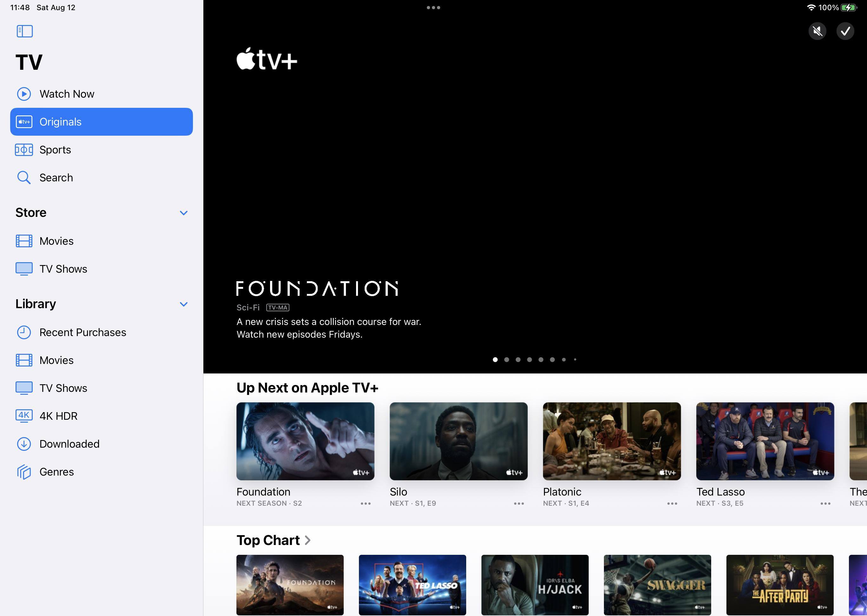Open more options for Silo
867x616 pixels.
(519, 504)
